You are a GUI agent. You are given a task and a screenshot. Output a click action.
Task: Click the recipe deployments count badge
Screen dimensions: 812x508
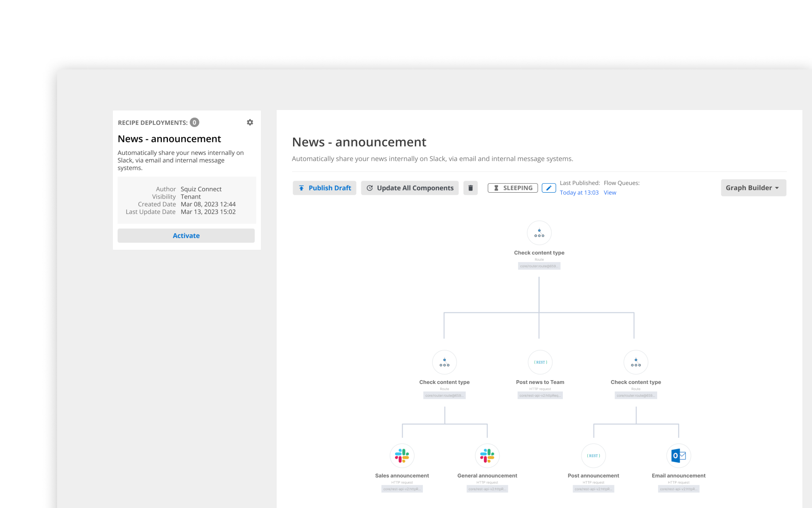tap(195, 122)
